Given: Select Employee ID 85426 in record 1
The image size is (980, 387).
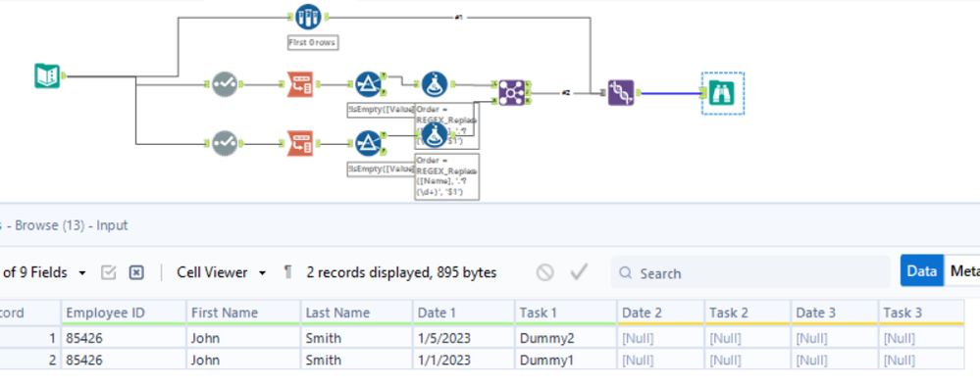Looking at the screenshot, I should coord(124,338).
